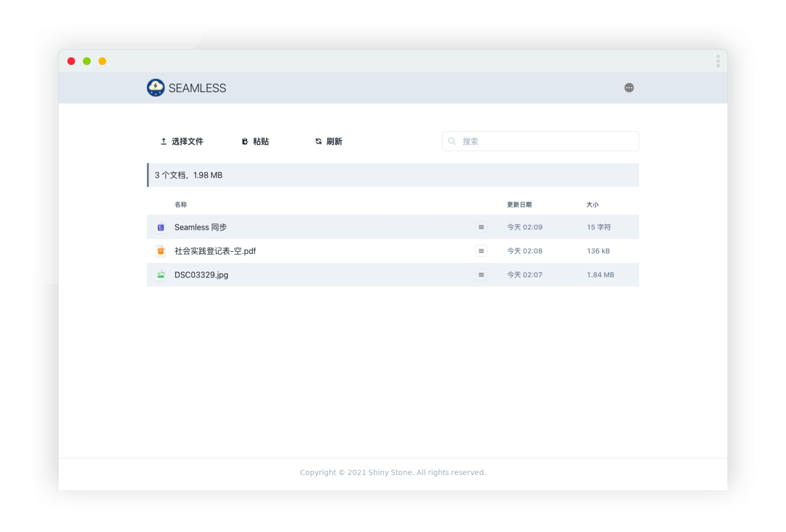This screenshot has height=532, width=786.
Task: Open the file Seamless 同步
Action: tap(200, 227)
